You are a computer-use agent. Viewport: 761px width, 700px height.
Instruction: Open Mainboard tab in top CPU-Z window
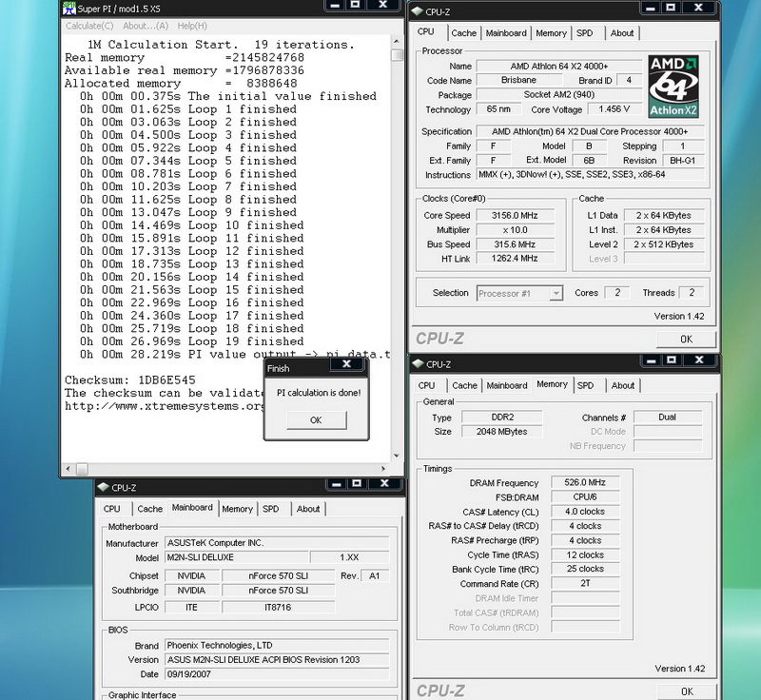click(506, 33)
